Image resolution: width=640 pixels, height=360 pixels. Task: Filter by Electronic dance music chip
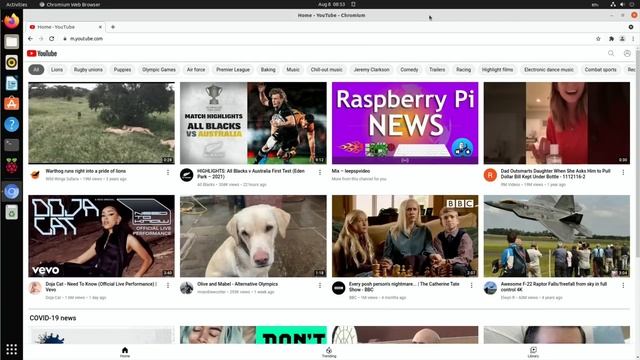tap(549, 70)
